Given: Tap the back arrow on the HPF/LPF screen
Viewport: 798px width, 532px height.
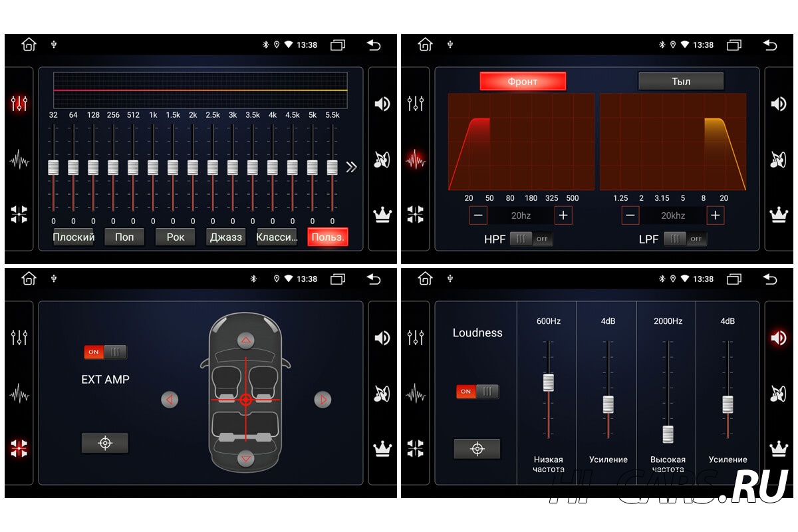Looking at the screenshot, I should pyautogui.click(x=770, y=45).
